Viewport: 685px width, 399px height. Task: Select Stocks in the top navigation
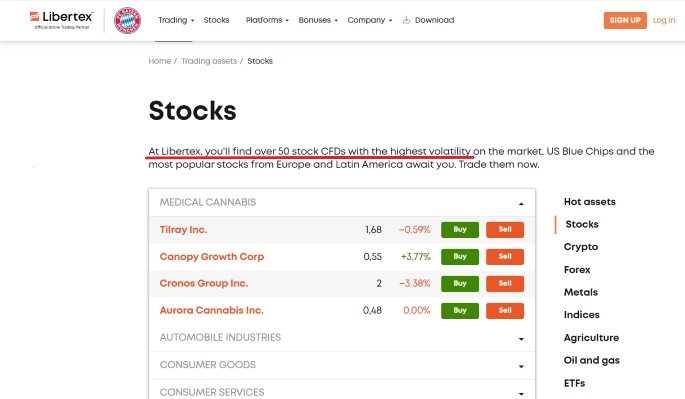pos(216,20)
